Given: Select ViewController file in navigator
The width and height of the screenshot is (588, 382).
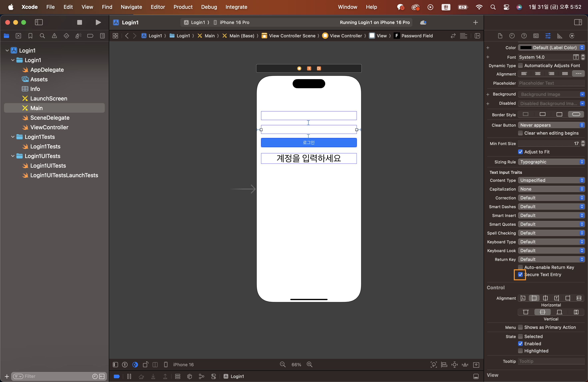Looking at the screenshot, I should pyautogui.click(x=49, y=127).
